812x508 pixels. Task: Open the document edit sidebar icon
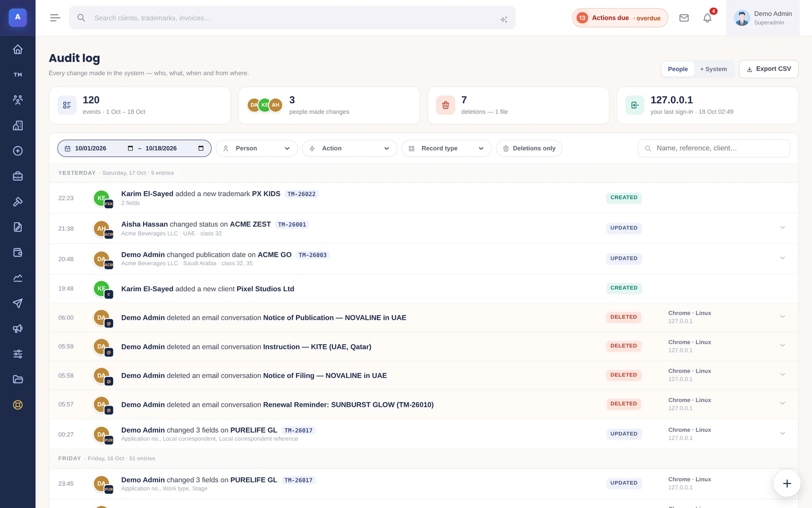(18, 227)
